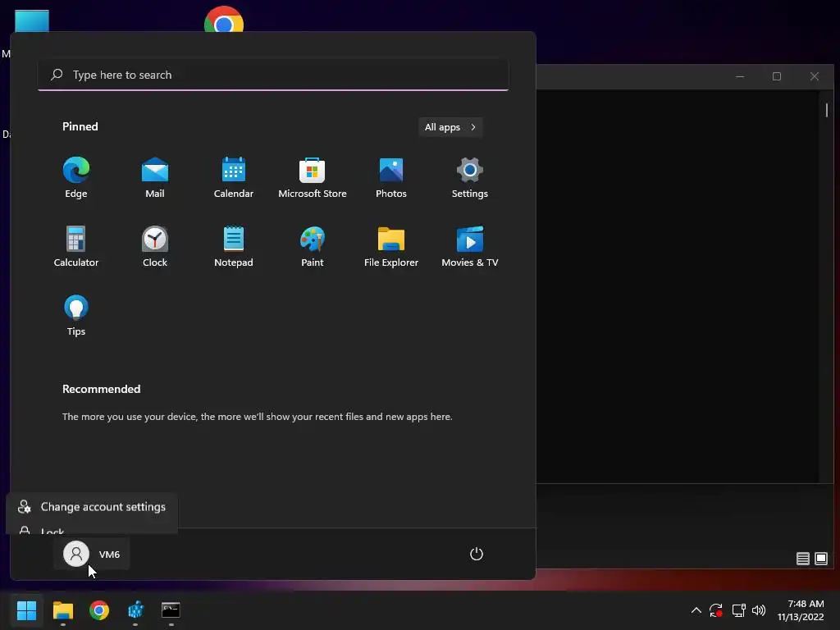Launch the Mail app
Image resolution: width=840 pixels, height=630 pixels.
pyautogui.click(x=155, y=178)
